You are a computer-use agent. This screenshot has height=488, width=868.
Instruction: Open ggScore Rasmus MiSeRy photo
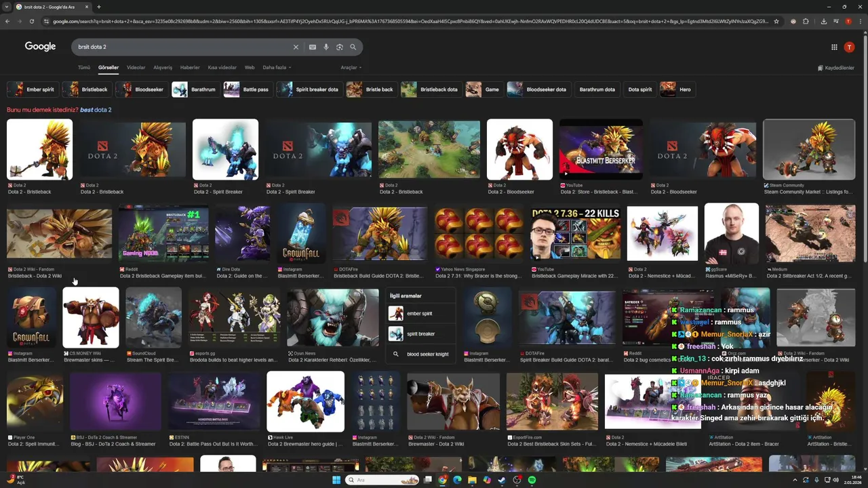coord(732,234)
